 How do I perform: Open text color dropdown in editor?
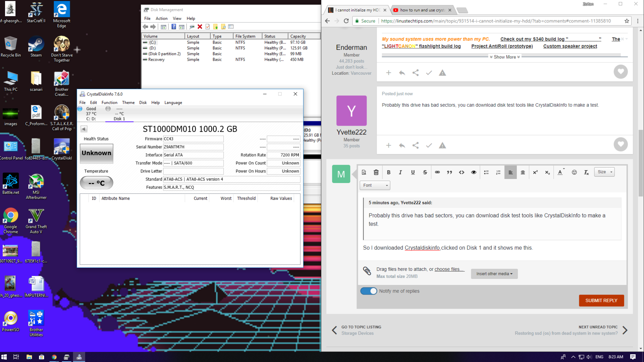[x=561, y=172]
